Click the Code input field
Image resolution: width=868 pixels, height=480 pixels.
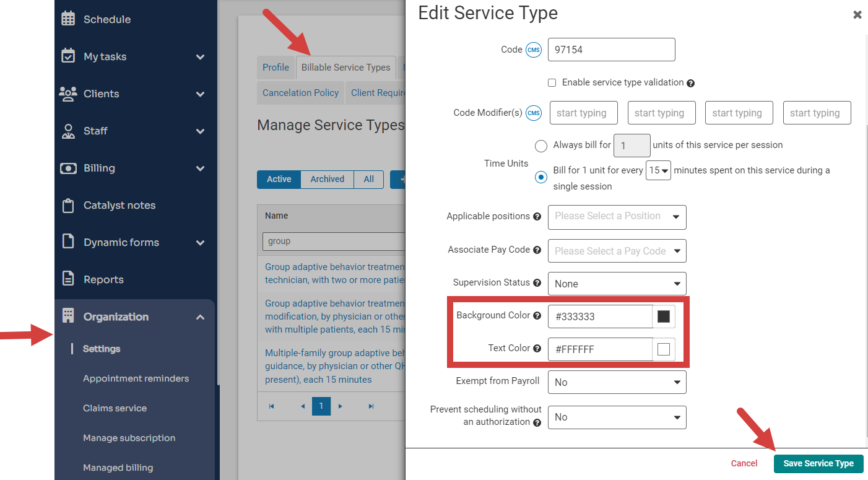coord(611,50)
